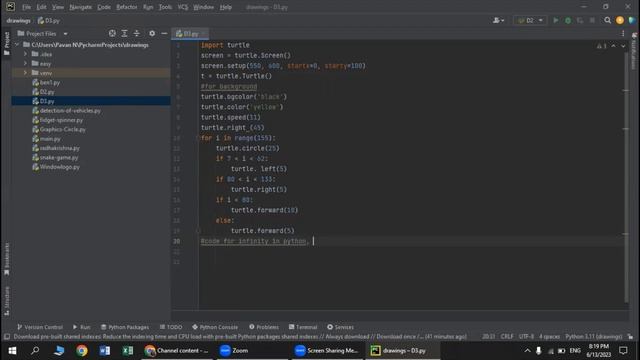Collapse the drawings project root folder
Viewport: 640px width, 360px height.
[x=17, y=45]
